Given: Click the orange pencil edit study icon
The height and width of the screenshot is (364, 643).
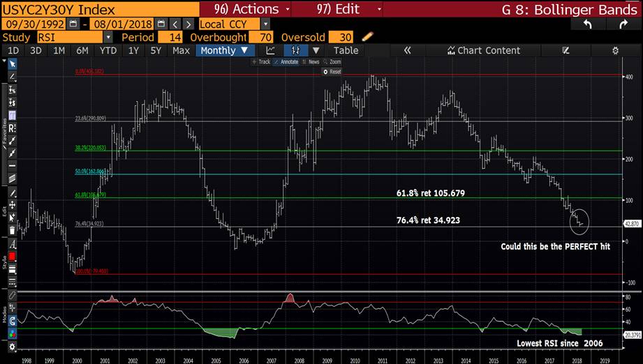Looking at the screenshot, I should 367,37.
